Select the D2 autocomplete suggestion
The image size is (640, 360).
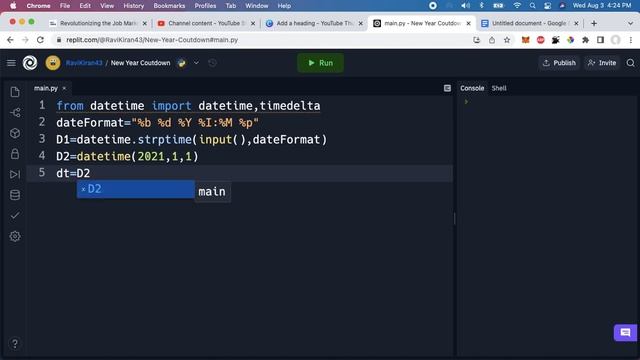(136, 189)
